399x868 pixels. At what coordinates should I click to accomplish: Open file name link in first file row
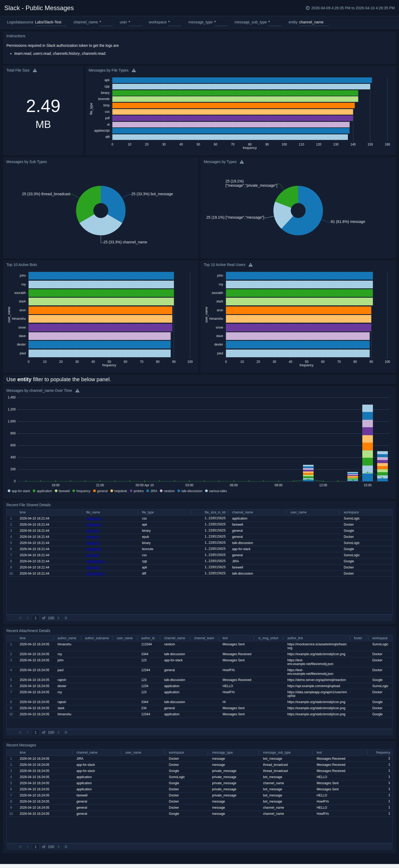pyautogui.click(x=93, y=518)
